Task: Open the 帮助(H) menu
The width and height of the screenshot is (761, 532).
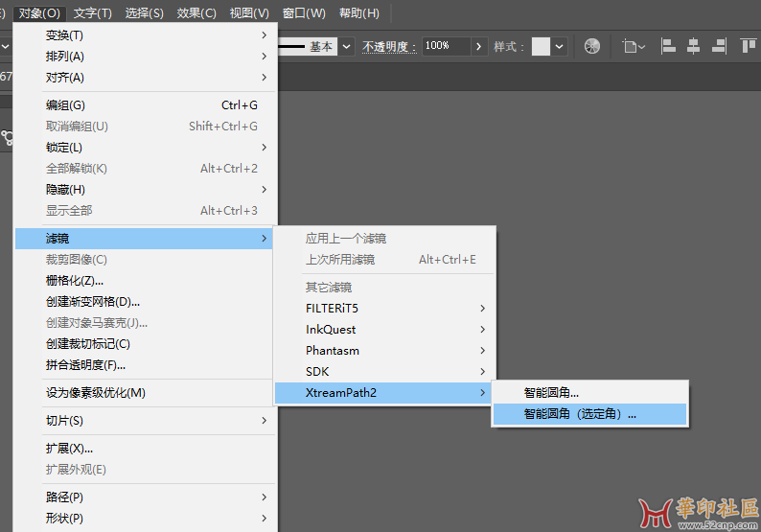Action: pyautogui.click(x=359, y=13)
